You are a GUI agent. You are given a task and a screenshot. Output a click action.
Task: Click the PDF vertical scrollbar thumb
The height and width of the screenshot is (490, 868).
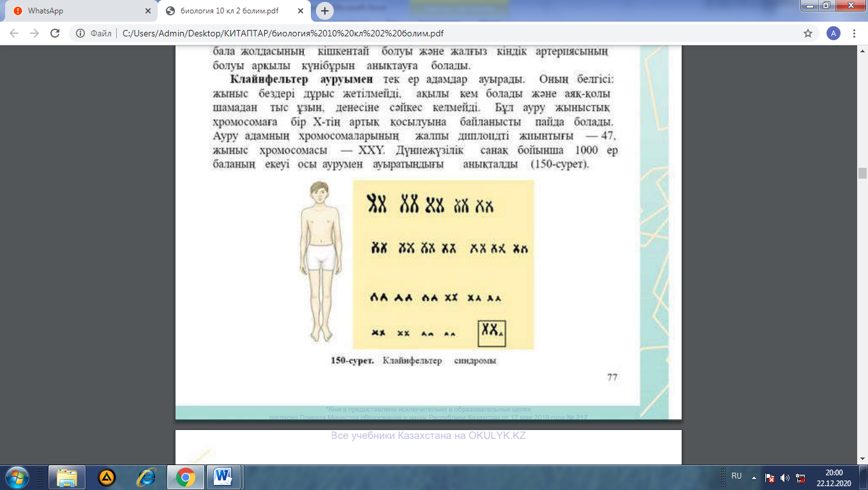coord(862,173)
